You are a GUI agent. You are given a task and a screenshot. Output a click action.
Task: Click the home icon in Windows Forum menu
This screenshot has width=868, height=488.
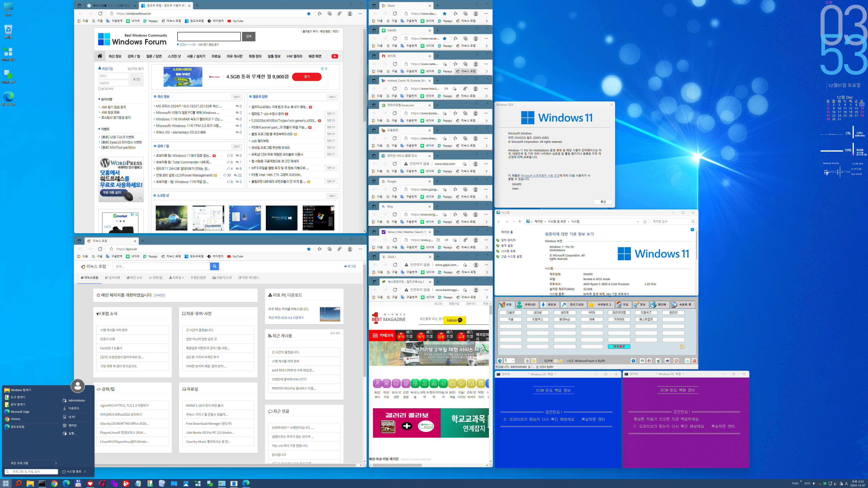(x=100, y=56)
